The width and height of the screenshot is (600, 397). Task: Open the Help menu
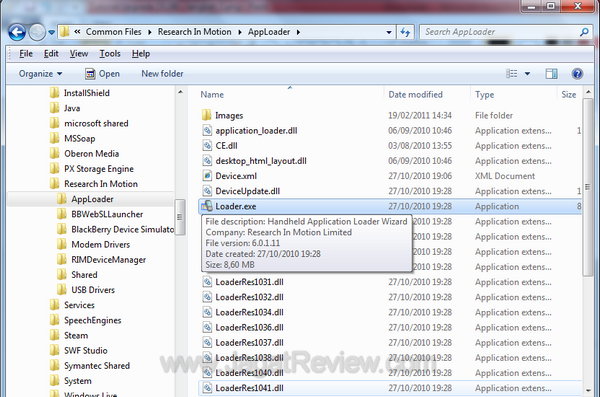pos(141,54)
